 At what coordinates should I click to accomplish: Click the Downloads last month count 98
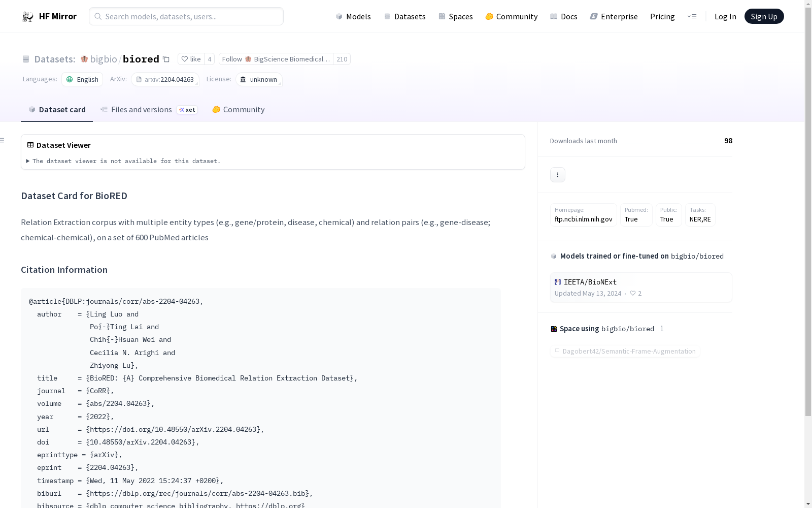pyautogui.click(x=728, y=141)
